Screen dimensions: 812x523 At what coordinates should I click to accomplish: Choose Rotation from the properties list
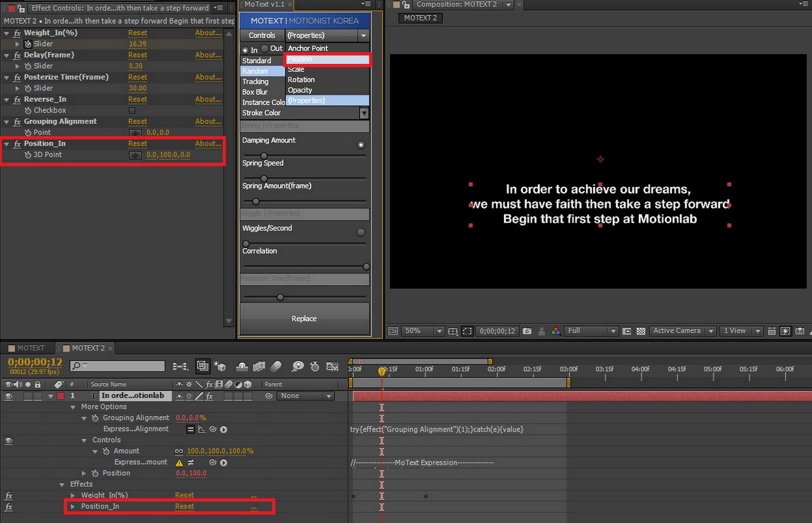click(302, 80)
